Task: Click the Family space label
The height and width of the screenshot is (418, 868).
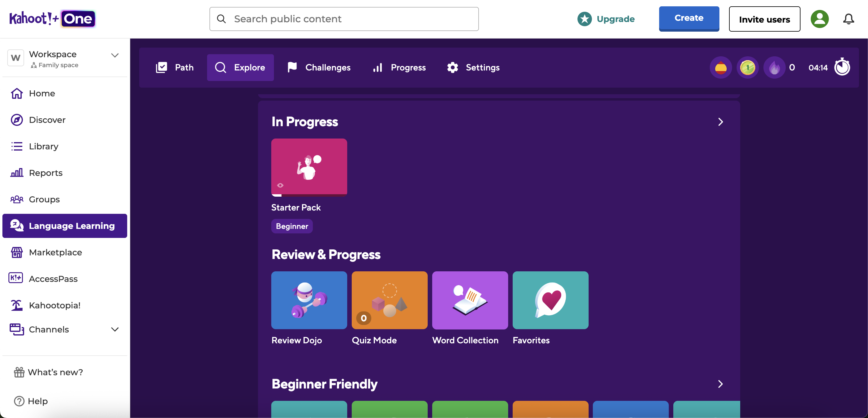Action: click(x=58, y=65)
